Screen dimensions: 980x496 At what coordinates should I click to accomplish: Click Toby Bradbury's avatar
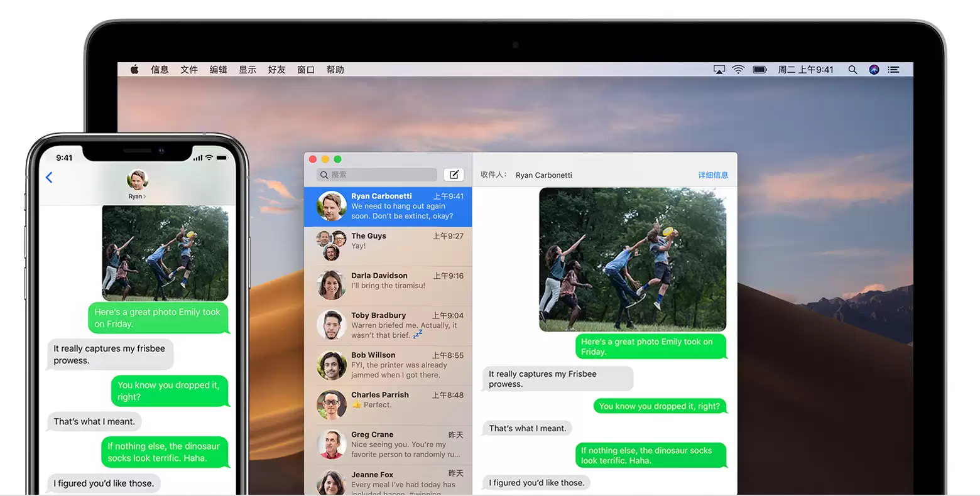click(332, 325)
